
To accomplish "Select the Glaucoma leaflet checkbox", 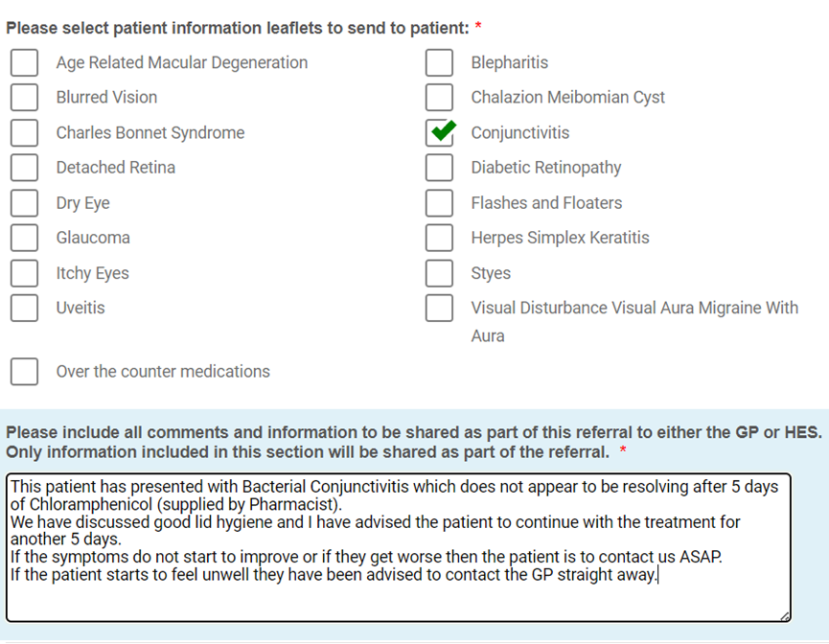I will [x=24, y=238].
